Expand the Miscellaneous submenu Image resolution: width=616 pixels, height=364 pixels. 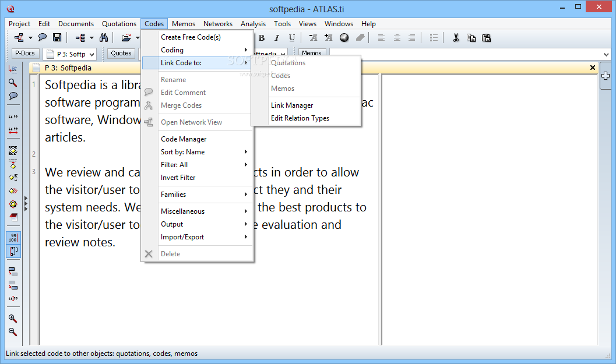(x=245, y=211)
